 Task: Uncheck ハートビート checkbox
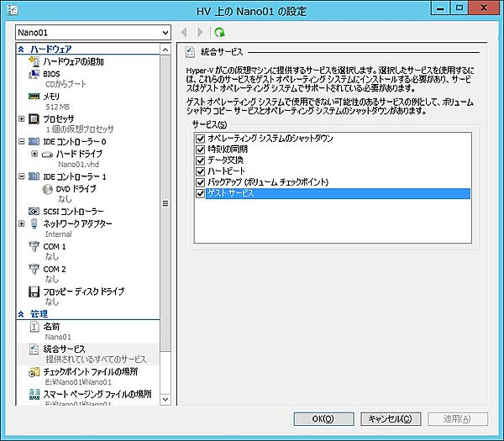click(x=200, y=171)
